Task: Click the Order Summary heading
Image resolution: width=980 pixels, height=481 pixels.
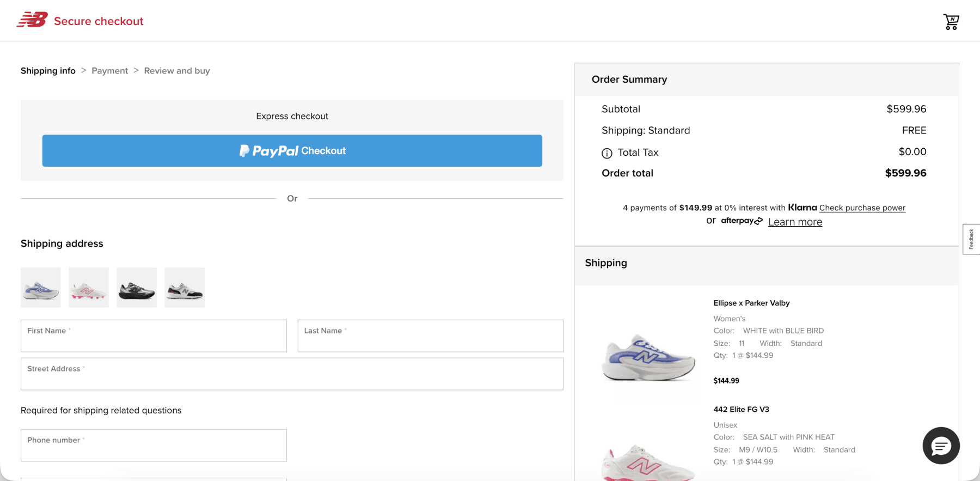Action: (629, 80)
